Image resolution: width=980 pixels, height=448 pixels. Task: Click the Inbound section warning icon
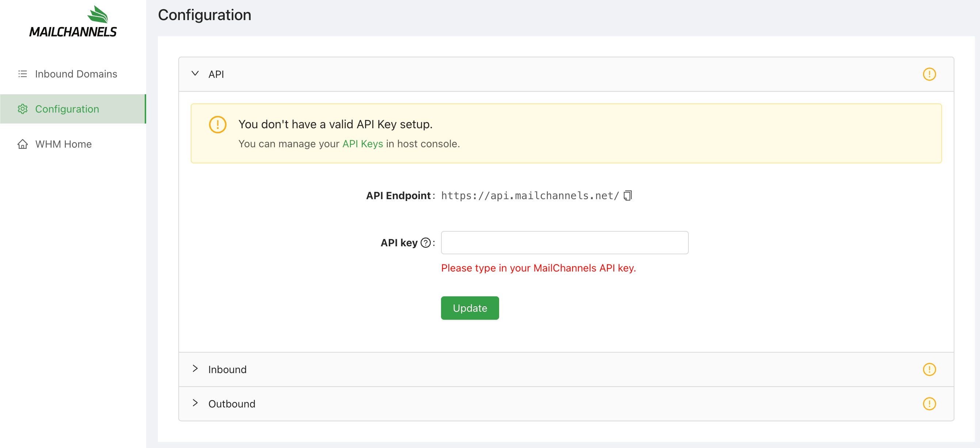click(929, 369)
